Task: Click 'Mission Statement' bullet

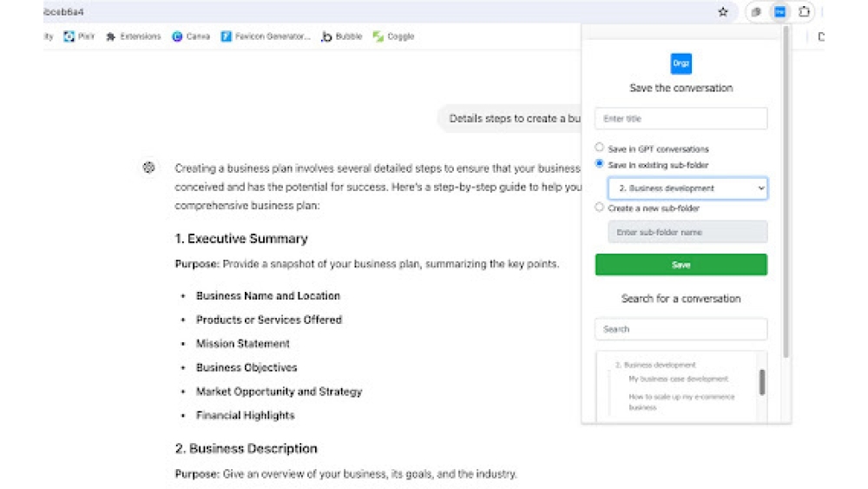Action: point(242,343)
